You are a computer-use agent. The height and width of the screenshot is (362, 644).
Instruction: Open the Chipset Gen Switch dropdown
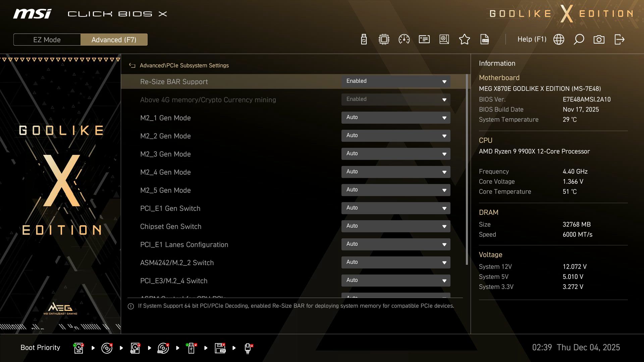tap(396, 226)
